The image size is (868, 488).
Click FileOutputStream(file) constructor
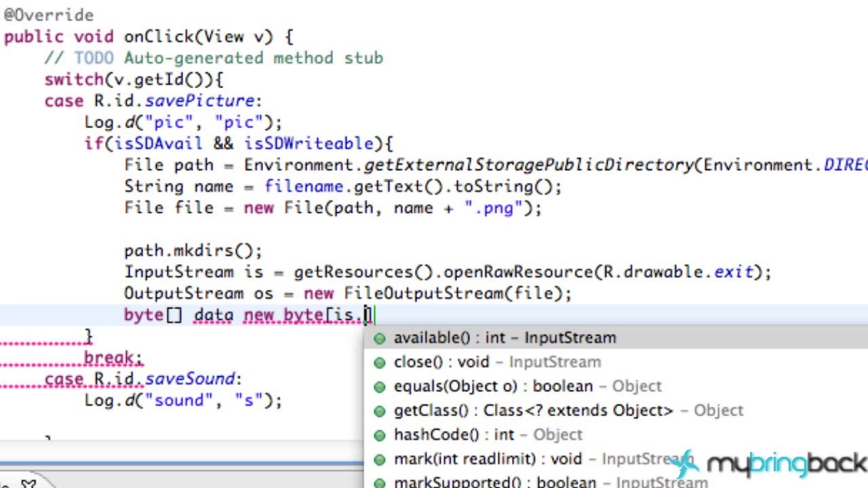[x=452, y=294]
